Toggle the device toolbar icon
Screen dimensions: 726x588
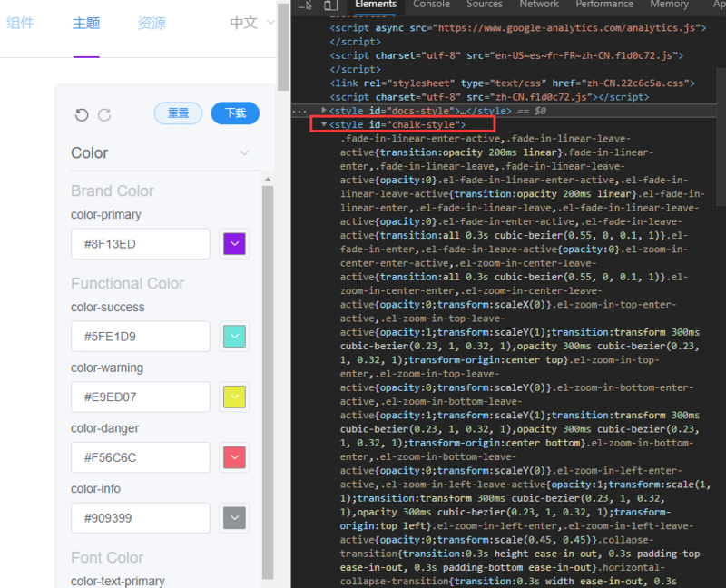(330, 5)
